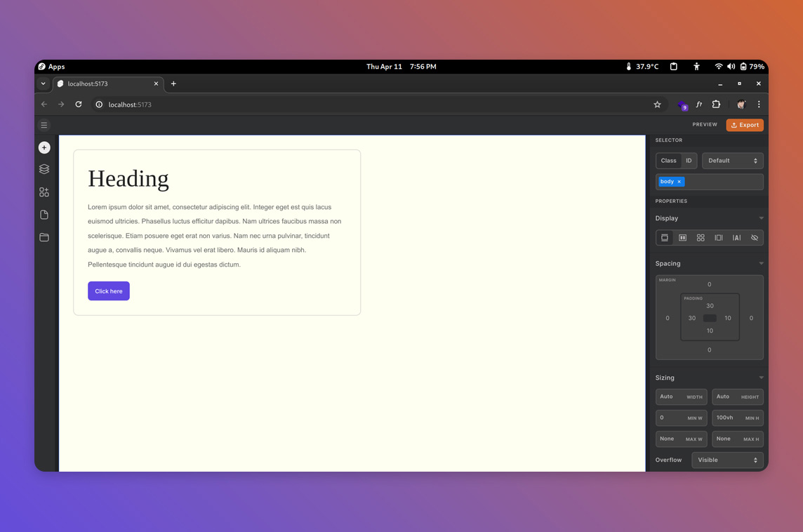The height and width of the screenshot is (532, 803).
Task: Open the pages panel with document icon
Action: pyautogui.click(x=44, y=215)
